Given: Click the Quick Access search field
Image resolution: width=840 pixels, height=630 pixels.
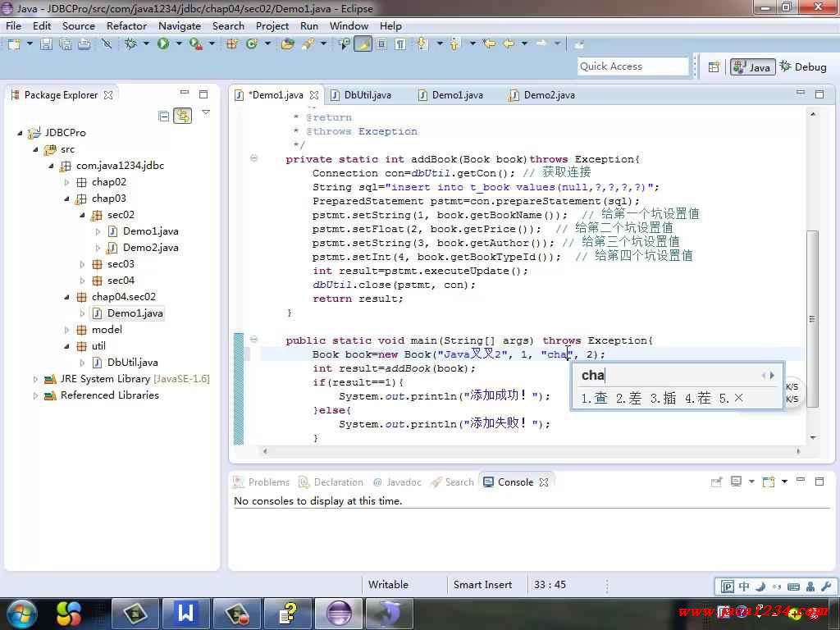Looking at the screenshot, I should point(632,66).
